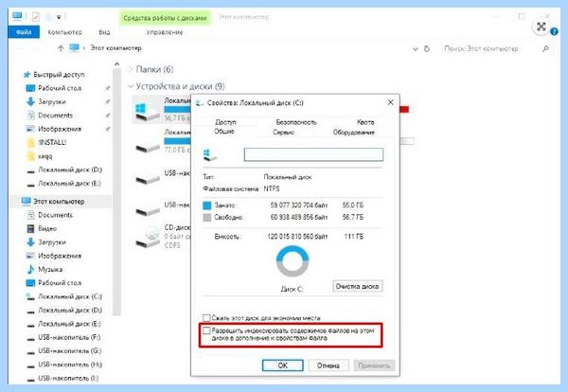Collapse the Devices and drives group

click(130, 86)
